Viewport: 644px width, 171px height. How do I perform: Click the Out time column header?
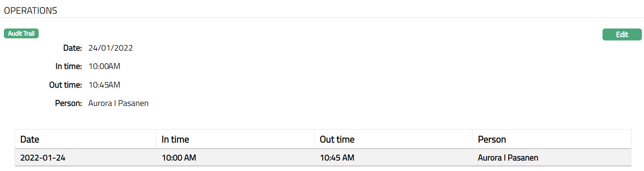[337, 139]
